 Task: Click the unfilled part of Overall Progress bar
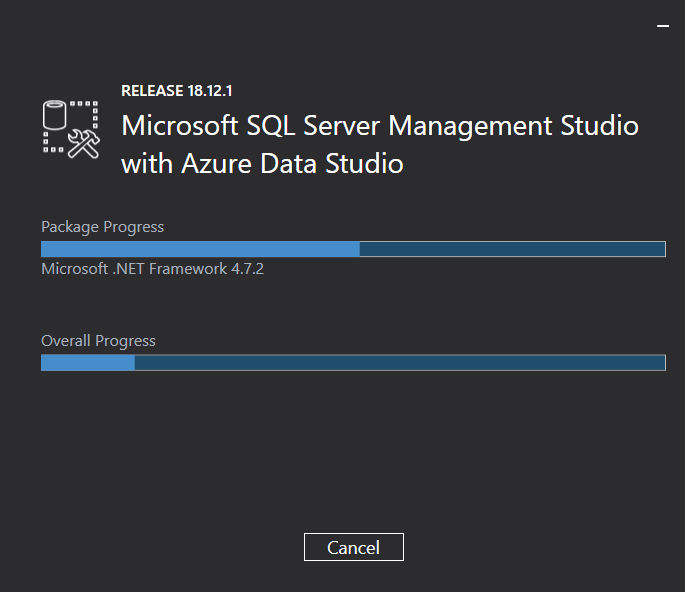click(x=400, y=363)
